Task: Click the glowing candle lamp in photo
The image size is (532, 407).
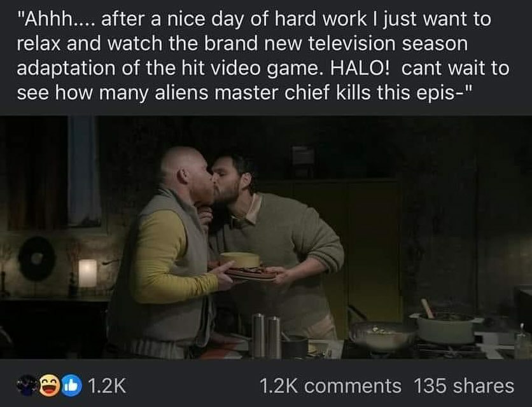Action: [x=88, y=273]
